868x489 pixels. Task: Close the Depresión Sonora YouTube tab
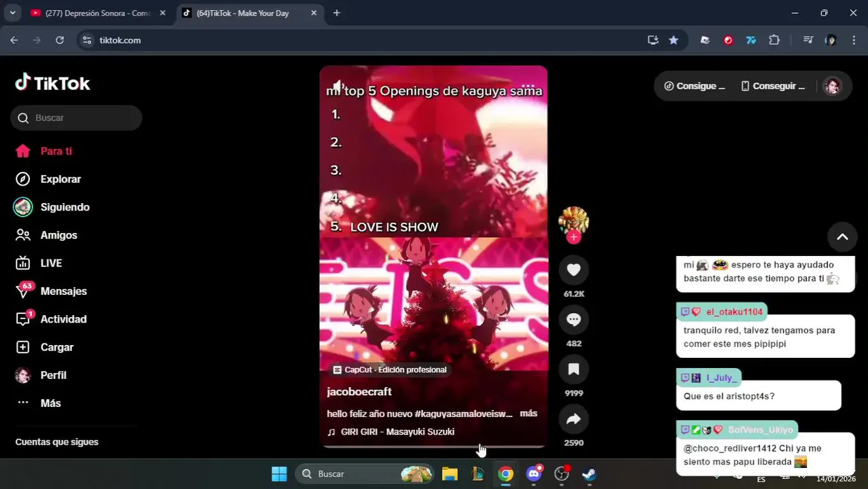[x=162, y=13]
